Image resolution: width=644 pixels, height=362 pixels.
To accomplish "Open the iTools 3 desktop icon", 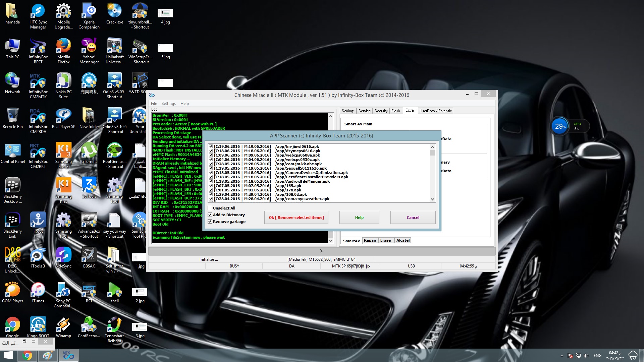I will (38, 257).
